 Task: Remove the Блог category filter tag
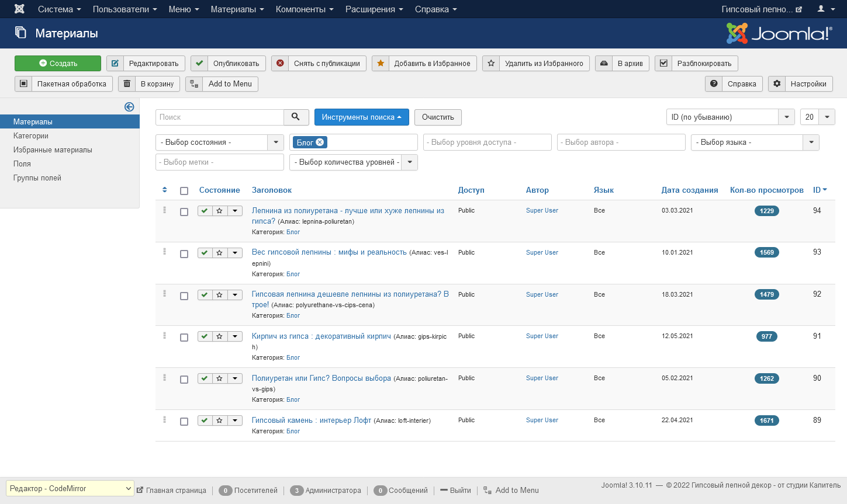pos(320,142)
